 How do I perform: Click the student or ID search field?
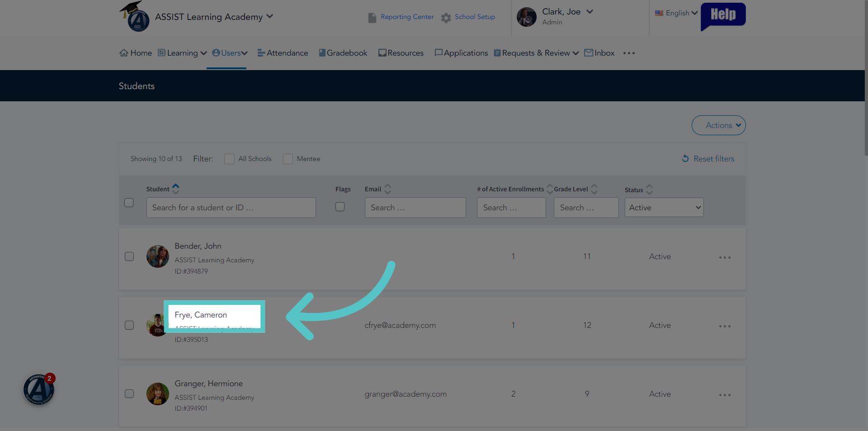pos(231,208)
